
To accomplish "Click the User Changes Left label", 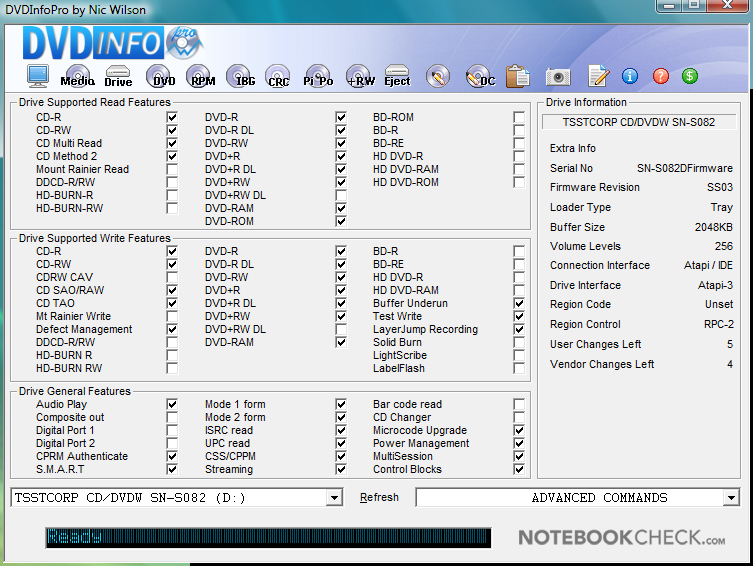I will coord(595,344).
